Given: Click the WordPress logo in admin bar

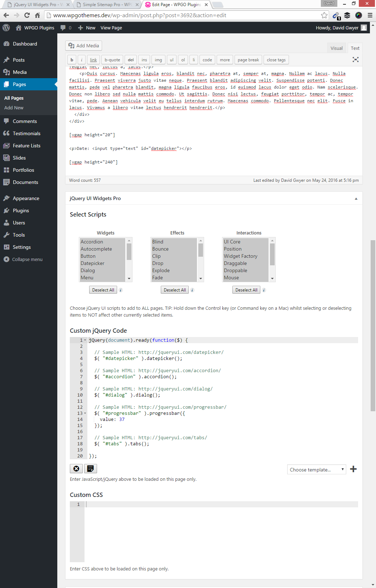Looking at the screenshot, I should 6,28.
